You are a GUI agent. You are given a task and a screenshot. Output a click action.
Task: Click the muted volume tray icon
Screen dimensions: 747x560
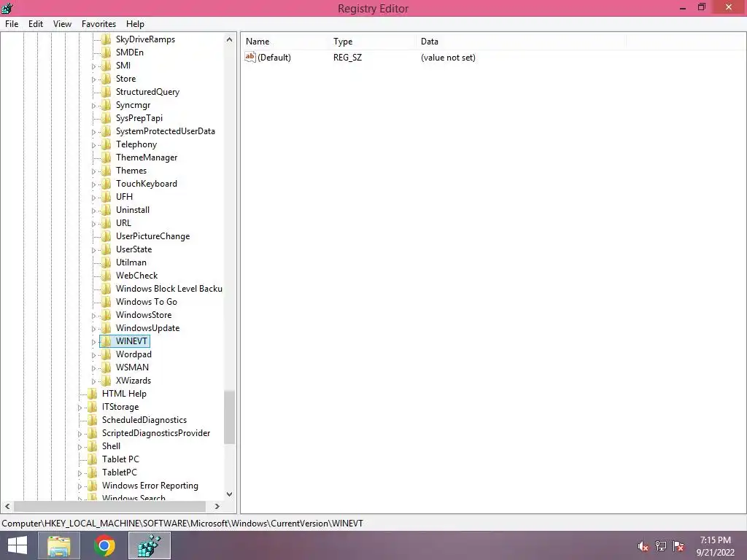643,546
